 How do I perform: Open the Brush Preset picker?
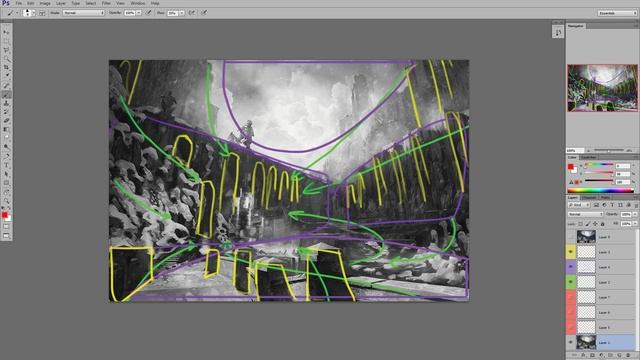point(29,13)
